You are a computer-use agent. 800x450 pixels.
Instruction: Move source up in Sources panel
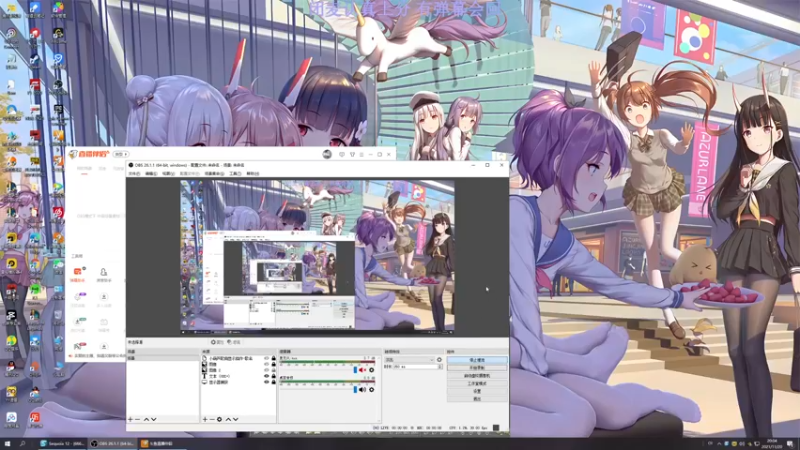click(x=228, y=419)
